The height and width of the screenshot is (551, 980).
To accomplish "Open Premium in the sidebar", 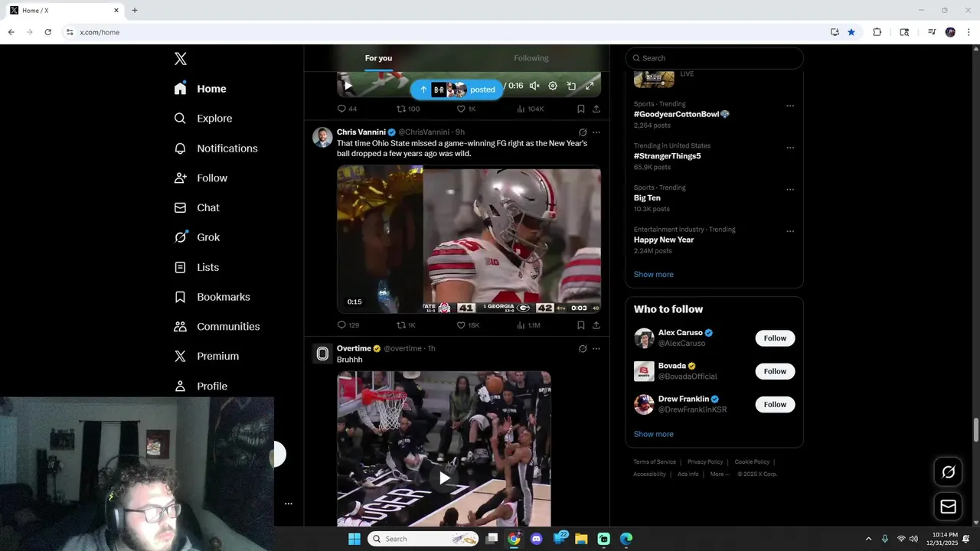I will pos(207,357).
